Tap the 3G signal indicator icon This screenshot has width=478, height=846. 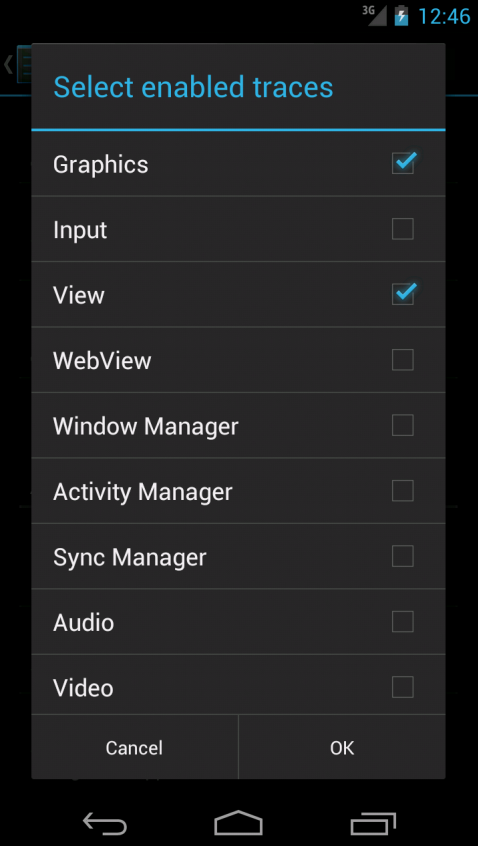(374, 15)
